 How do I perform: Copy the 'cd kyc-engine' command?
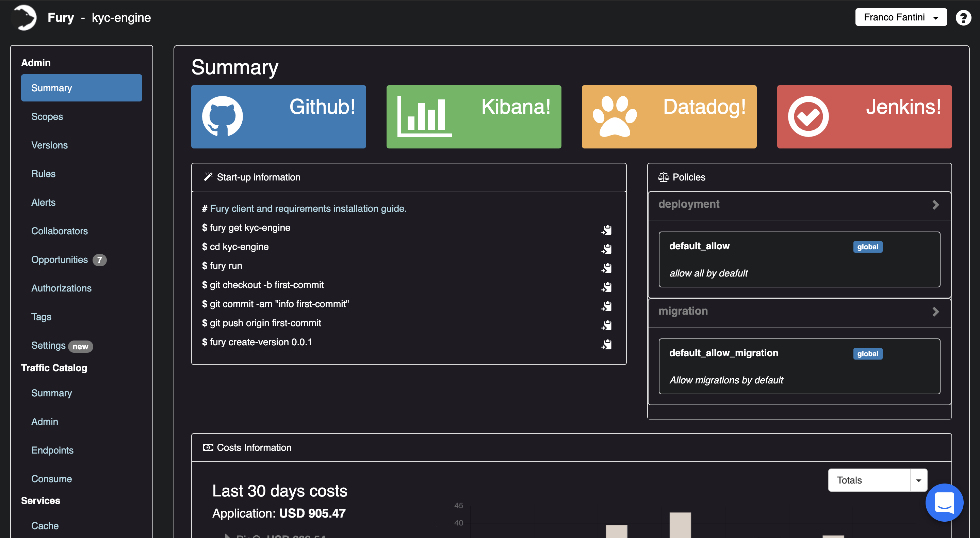607,249
